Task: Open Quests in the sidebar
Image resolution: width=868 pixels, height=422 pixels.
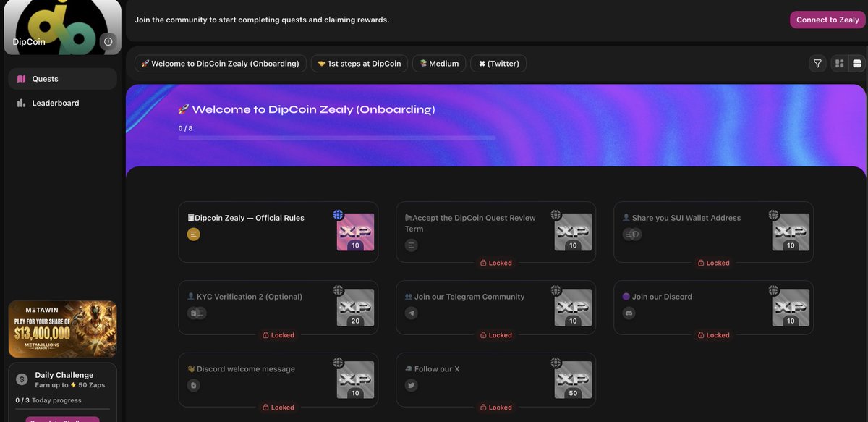Action: pos(62,79)
